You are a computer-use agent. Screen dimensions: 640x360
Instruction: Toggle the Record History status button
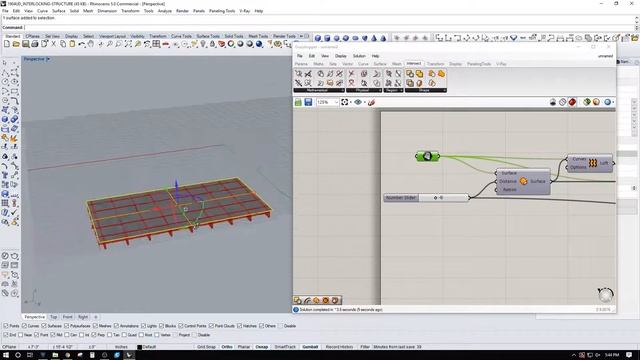click(x=339, y=347)
